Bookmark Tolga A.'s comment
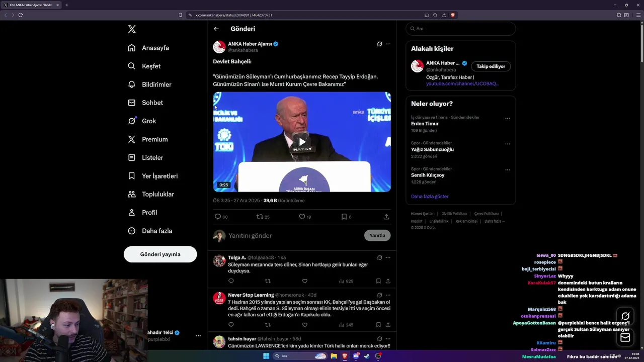This screenshot has width=644, height=362. (378, 281)
